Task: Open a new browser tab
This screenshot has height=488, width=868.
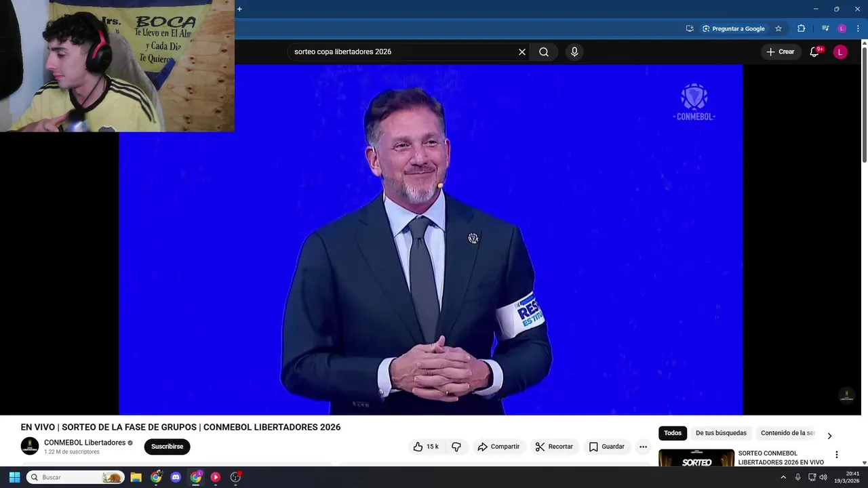Action: [239, 9]
